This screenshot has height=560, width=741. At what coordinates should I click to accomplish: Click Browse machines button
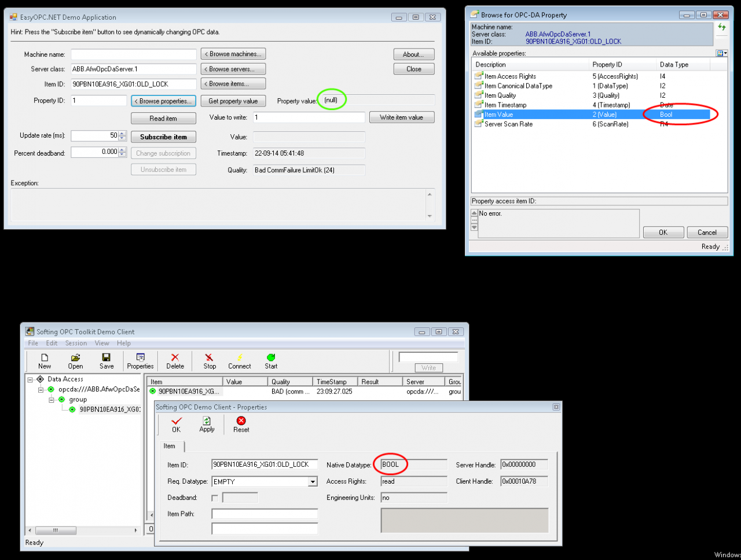pyautogui.click(x=233, y=54)
